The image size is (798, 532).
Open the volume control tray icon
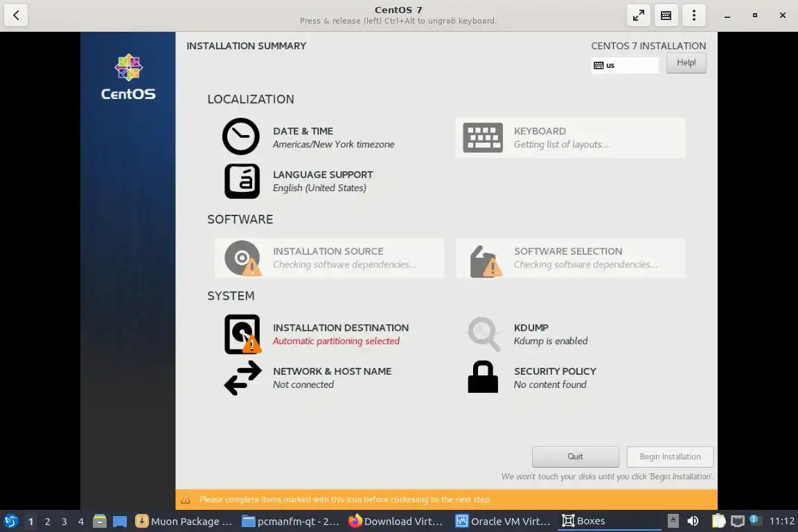click(693, 521)
